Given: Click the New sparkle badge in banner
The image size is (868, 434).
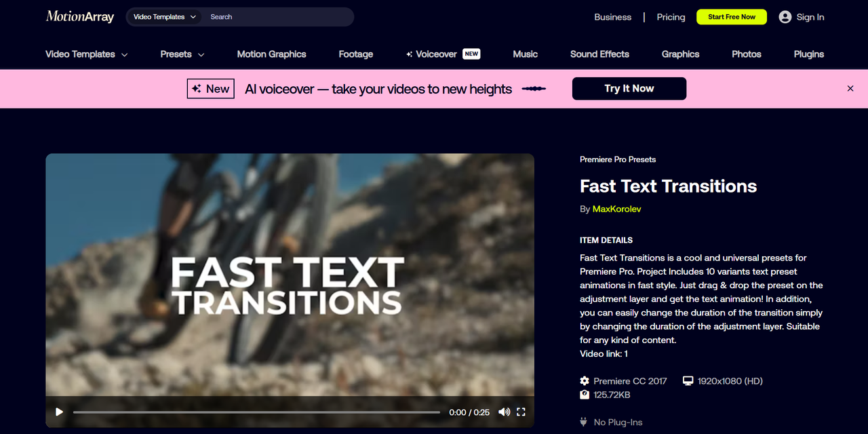Looking at the screenshot, I should pyautogui.click(x=211, y=89).
